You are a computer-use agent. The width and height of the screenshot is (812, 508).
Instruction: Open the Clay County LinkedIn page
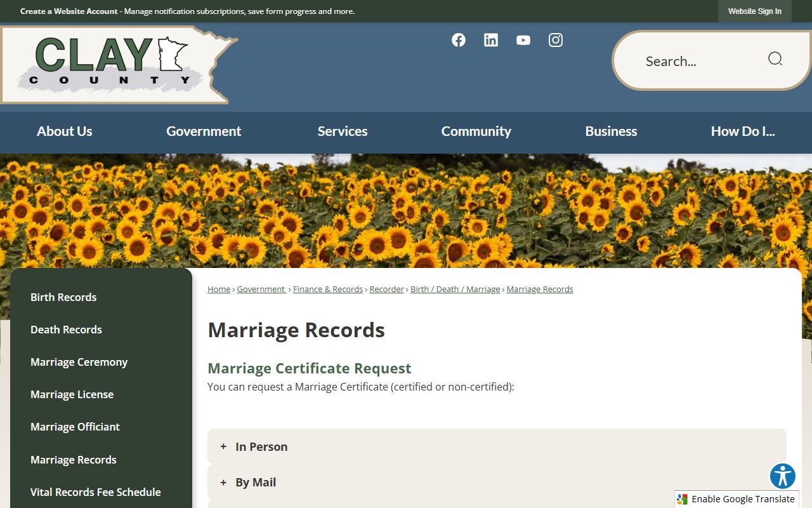491,40
